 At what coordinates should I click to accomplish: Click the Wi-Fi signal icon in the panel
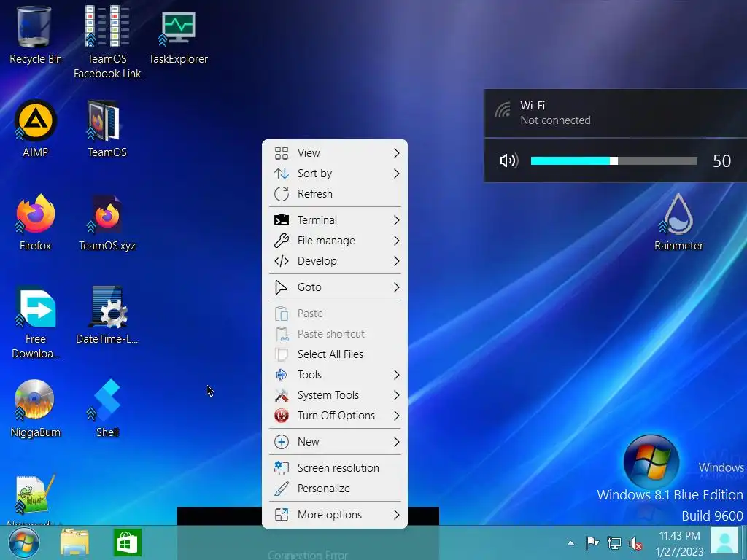point(503,110)
